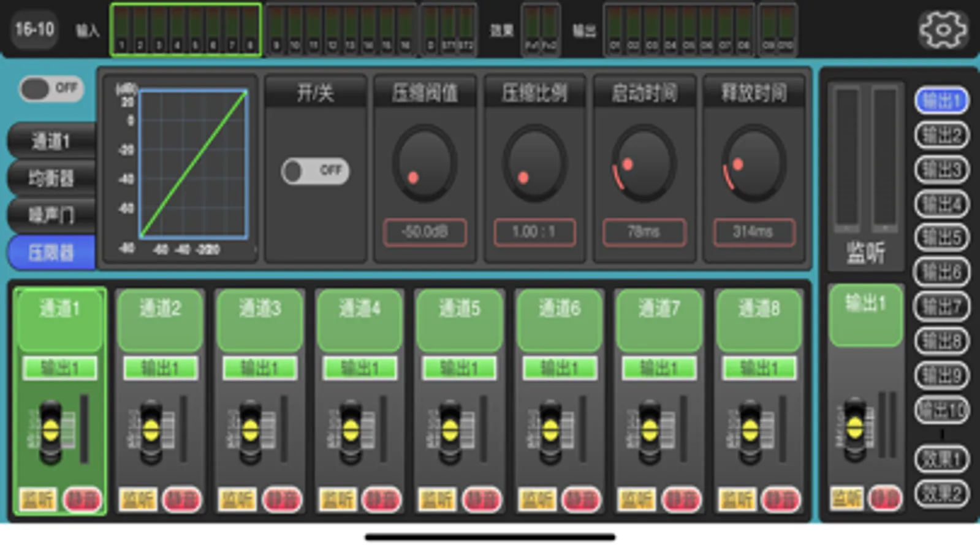Select input meter group 1-8
This screenshot has width=980, height=552.
click(x=186, y=29)
